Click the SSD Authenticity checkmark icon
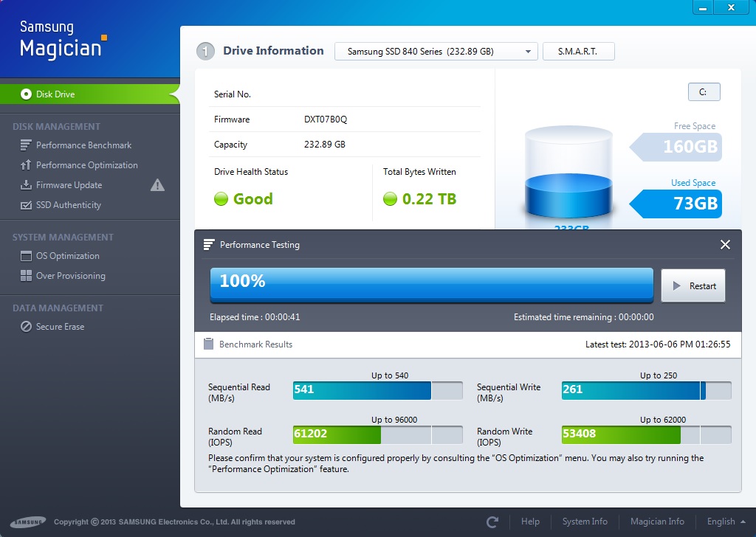Image resolution: width=756 pixels, height=537 pixels. pyautogui.click(x=26, y=205)
